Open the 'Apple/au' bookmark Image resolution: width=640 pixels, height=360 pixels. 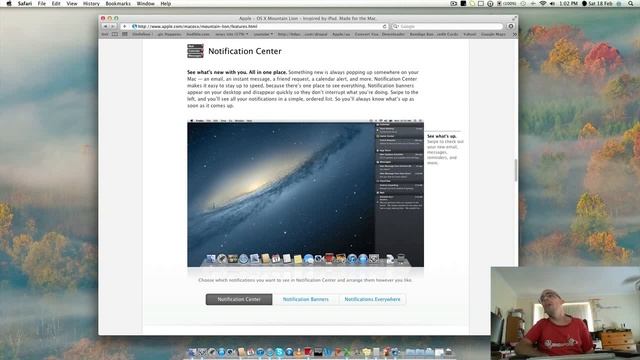341,34
